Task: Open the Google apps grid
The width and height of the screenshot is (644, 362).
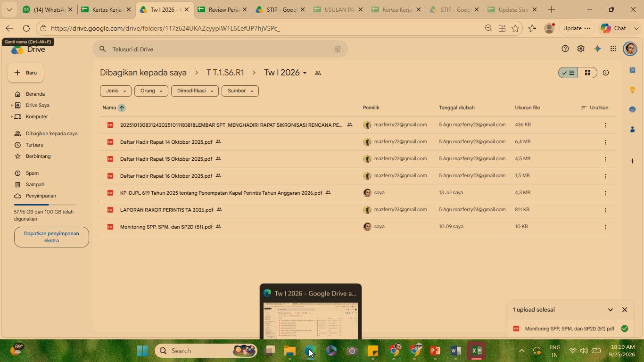Action: 613,49
